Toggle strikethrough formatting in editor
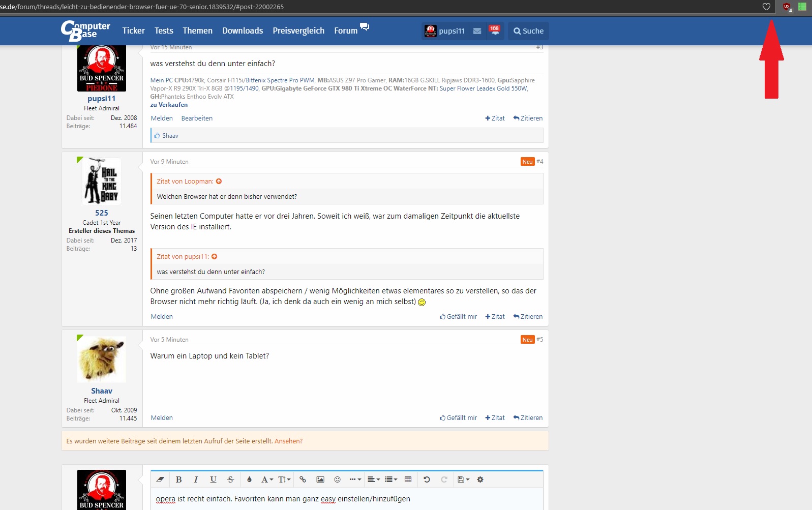This screenshot has width=812, height=510. point(230,479)
